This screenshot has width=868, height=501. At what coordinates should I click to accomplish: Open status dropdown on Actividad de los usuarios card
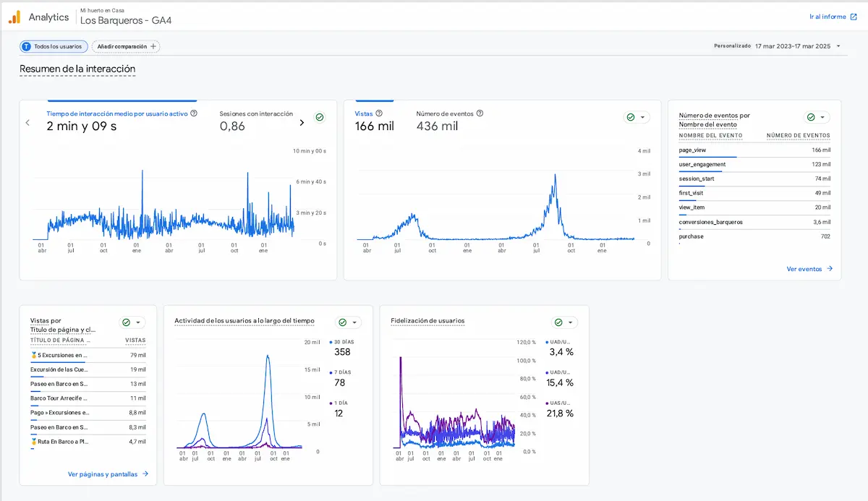pyautogui.click(x=348, y=322)
